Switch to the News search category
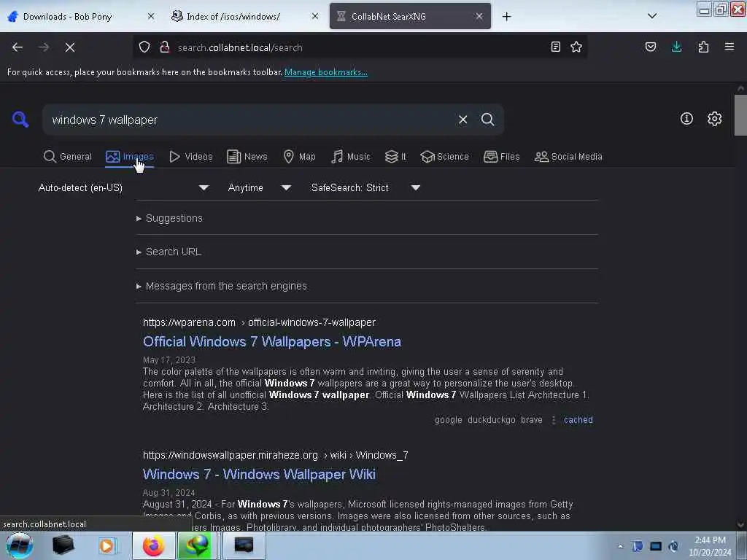Screen dimensions: 747x560 click(x=247, y=157)
